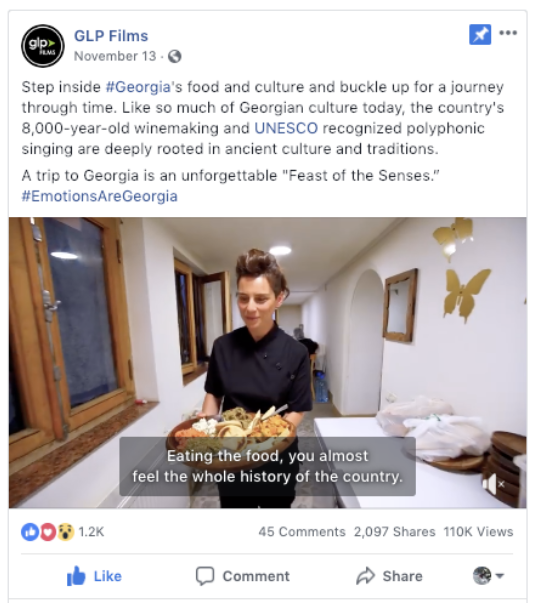Open the UNESCO link
This screenshot has height=610, width=536.
286,128
